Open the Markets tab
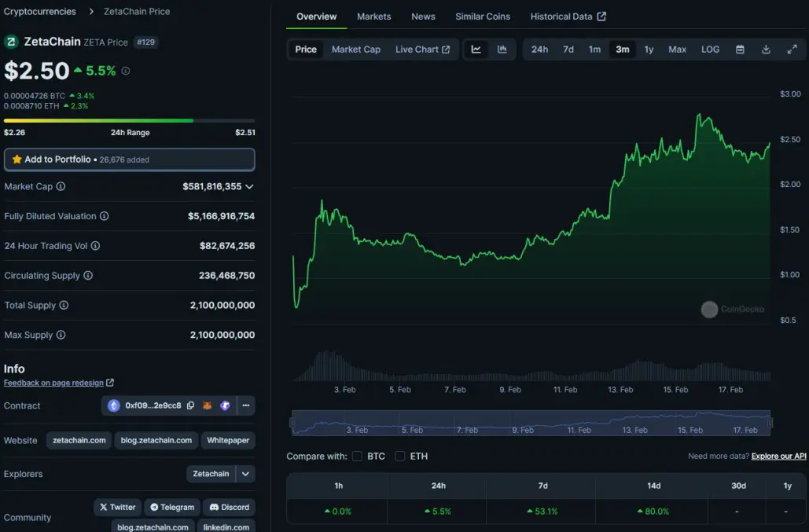 (374, 17)
